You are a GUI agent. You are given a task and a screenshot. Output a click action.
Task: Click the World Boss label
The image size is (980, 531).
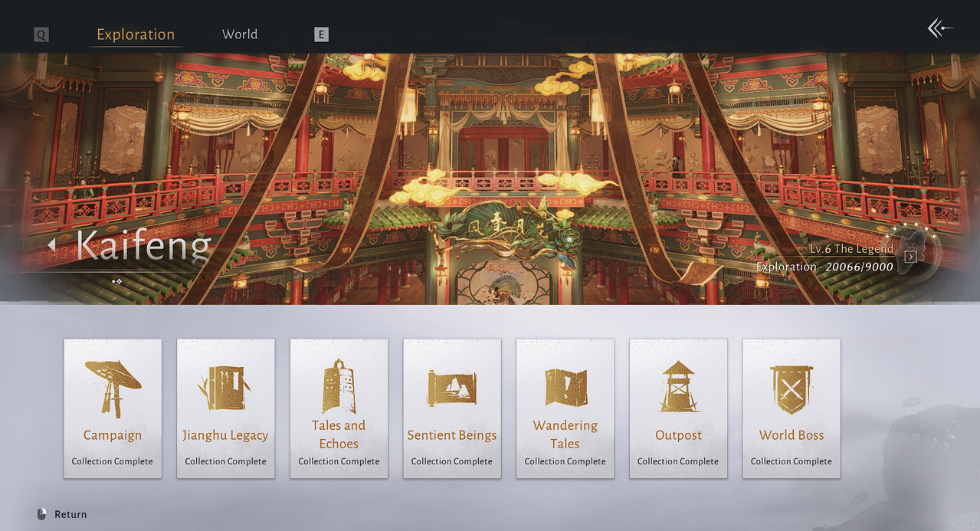pos(792,435)
